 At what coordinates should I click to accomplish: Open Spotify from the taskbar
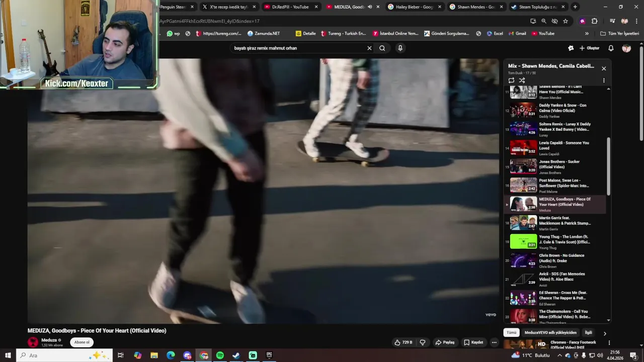220,355
